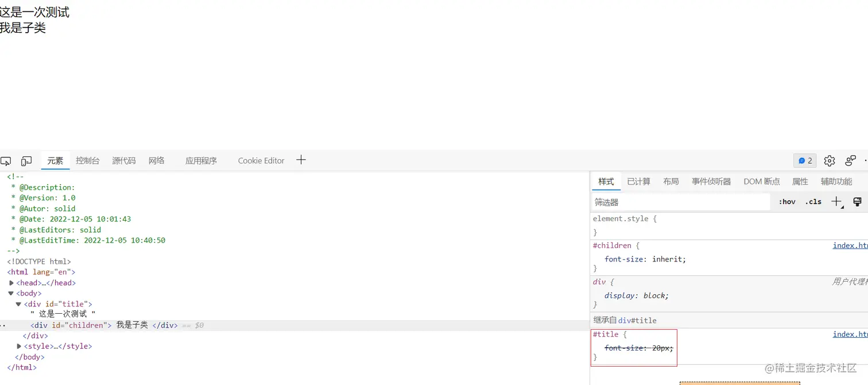Click the feedback person icon
The height and width of the screenshot is (385, 868).
(850, 161)
